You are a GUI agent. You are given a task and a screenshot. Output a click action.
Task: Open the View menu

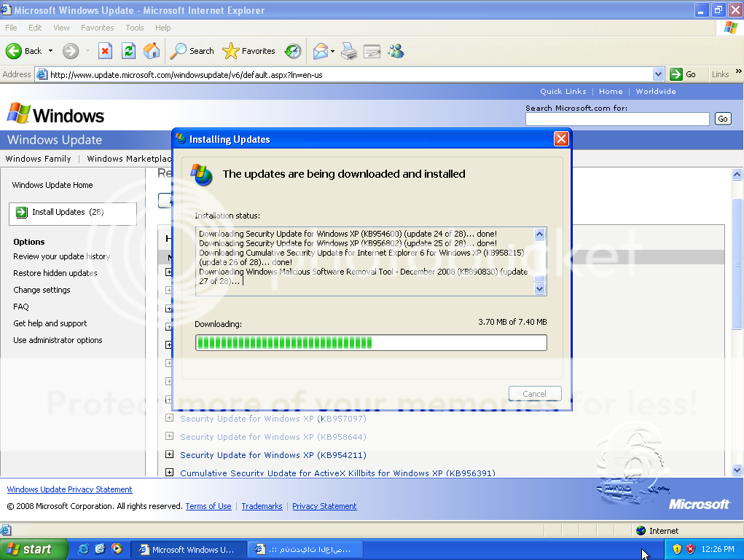tap(61, 28)
